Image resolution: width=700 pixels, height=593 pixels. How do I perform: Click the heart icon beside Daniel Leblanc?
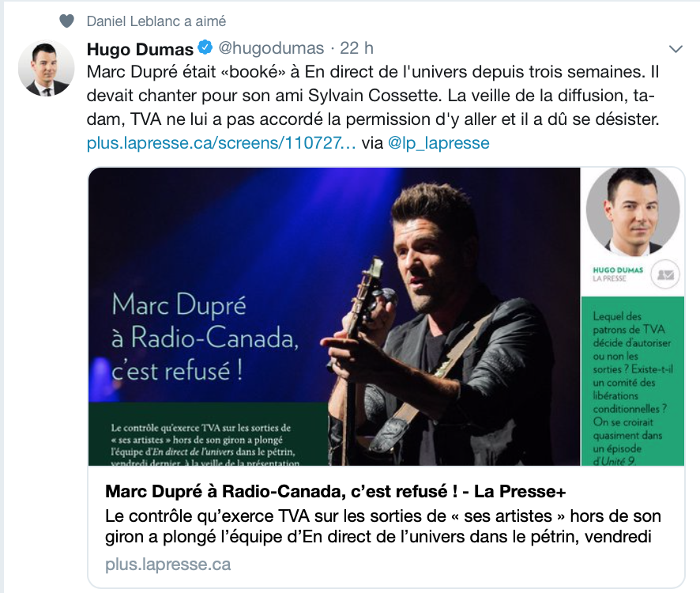click(x=66, y=21)
